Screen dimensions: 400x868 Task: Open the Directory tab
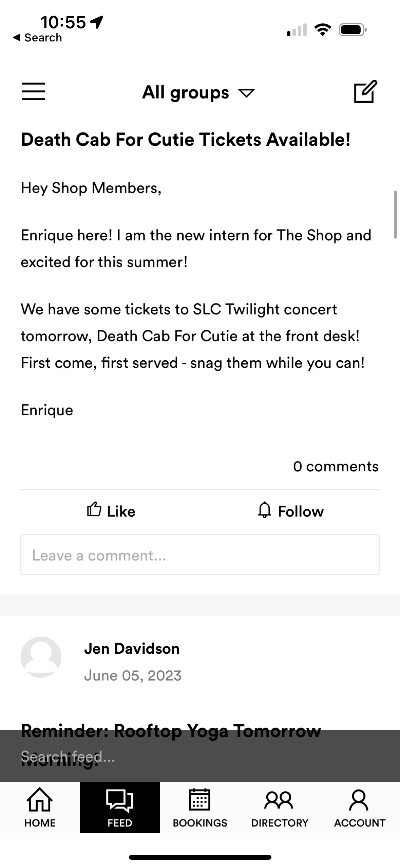pyautogui.click(x=280, y=807)
